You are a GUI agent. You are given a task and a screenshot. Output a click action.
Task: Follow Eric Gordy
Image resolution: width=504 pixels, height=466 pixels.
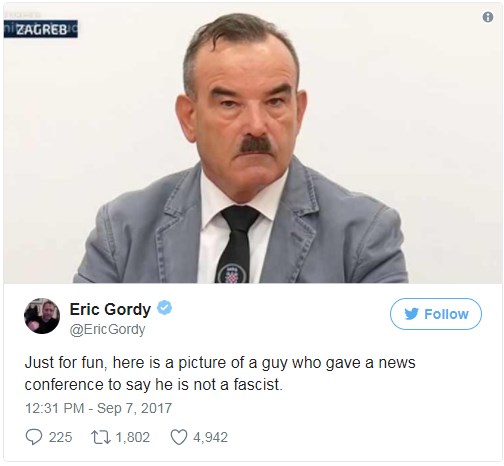(x=436, y=314)
